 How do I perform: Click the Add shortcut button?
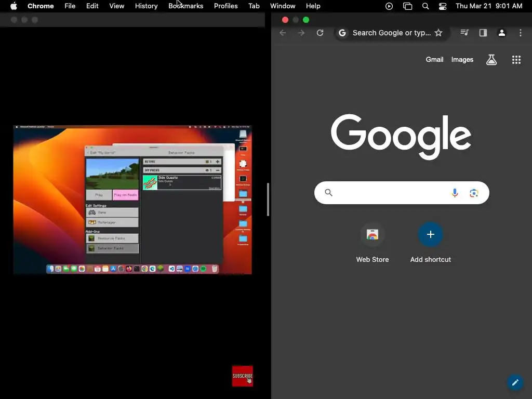tap(431, 243)
